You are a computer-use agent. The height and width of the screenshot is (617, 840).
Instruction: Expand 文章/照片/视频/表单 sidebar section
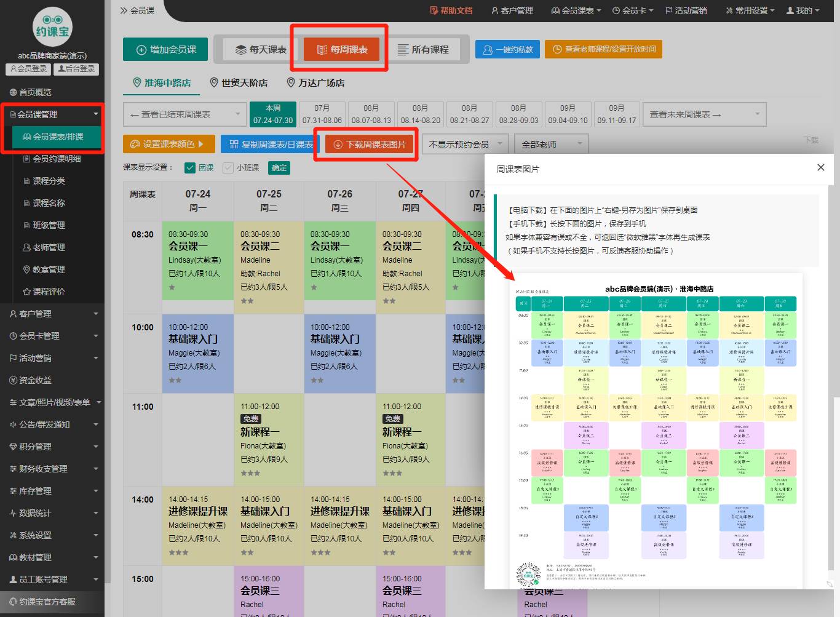pyautogui.click(x=52, y=402)
